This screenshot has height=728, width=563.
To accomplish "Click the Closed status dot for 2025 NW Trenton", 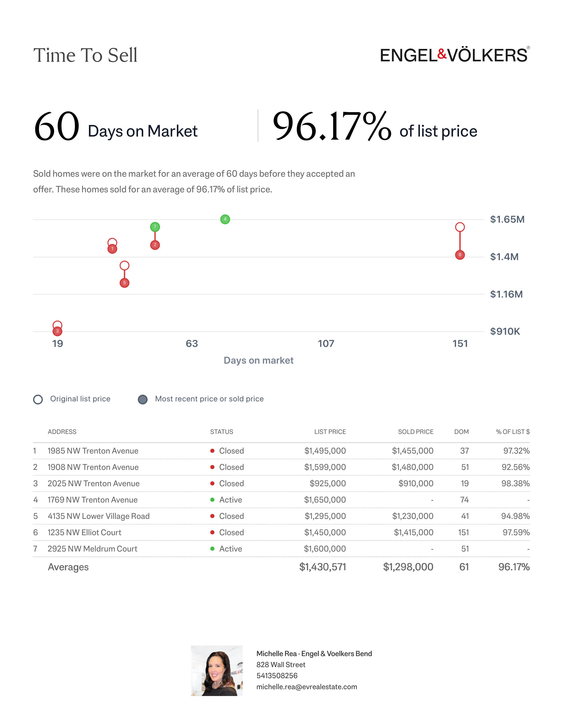I will coord(212,483).
